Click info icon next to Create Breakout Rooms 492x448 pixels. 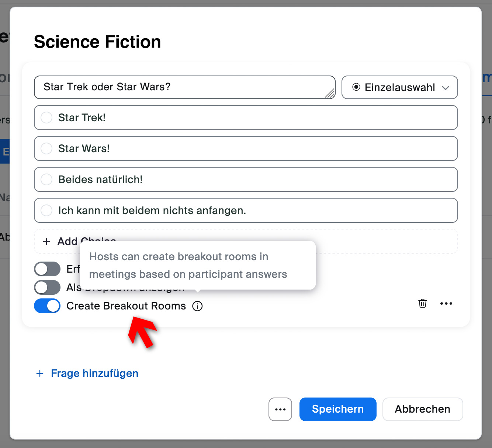point(197,306)
